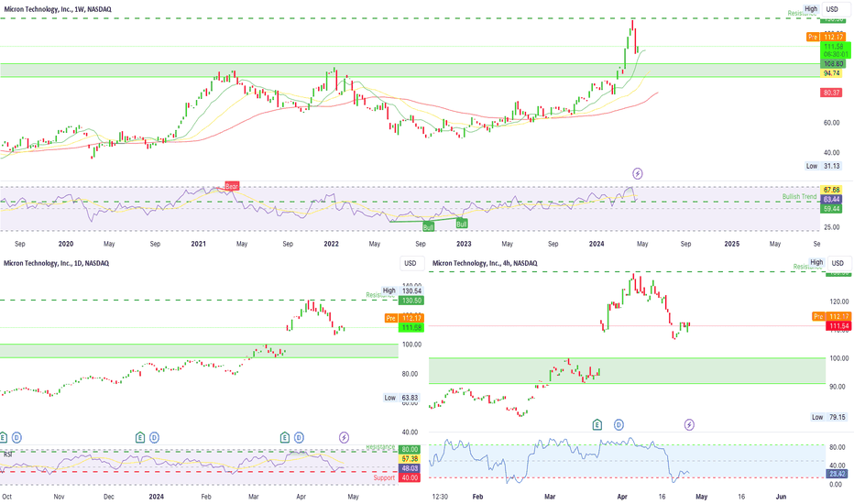This screenshot has width=854, height=504.
Task: Click the earnings 'E' marker near late March on the daily chart
Action: coord(285,437)
